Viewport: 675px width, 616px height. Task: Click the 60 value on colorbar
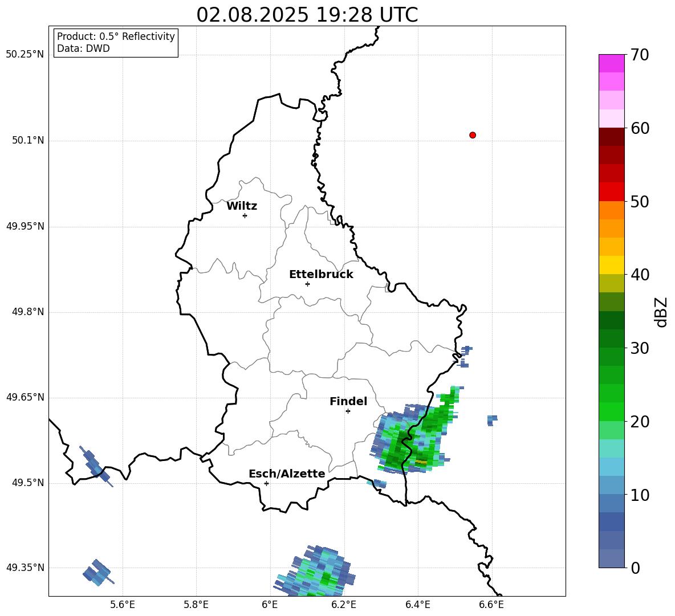(x=640, y=128)
